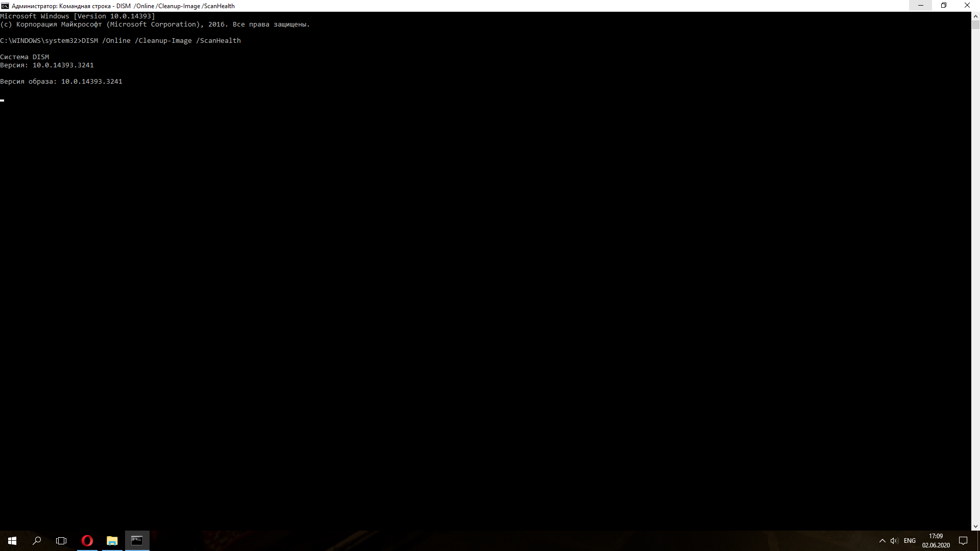Restore down the Command Prompt window

click(x=944, y=6)
